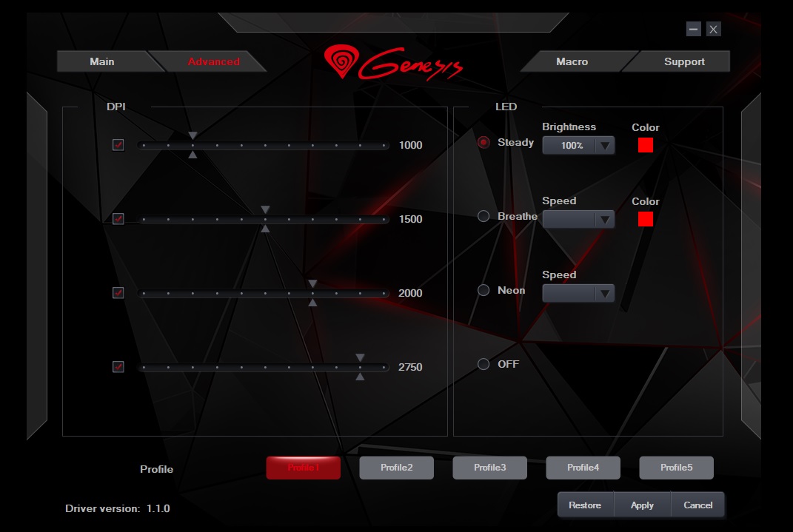
Task: Pick the Steady mode red color swatch
Action: (646, 145)
